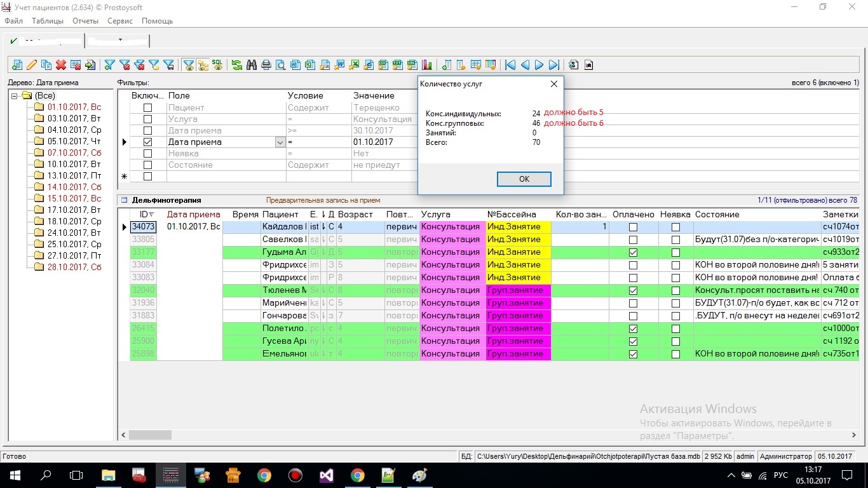Image resolution: width=868 pixels, height=488 pixels.
Task: Uncheck the Дата приема = 01.10.2017 filter
Action: pyautogui.click(x=147, y=142)
